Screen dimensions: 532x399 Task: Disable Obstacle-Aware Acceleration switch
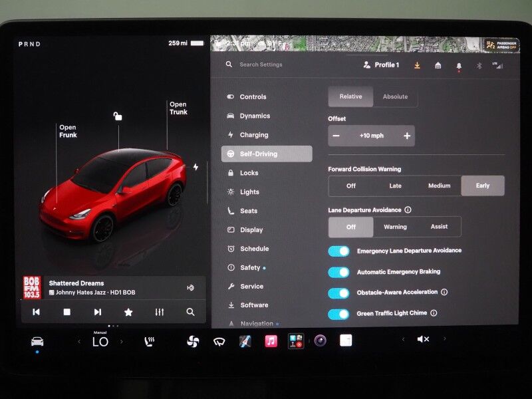click(x=338, y=293)
